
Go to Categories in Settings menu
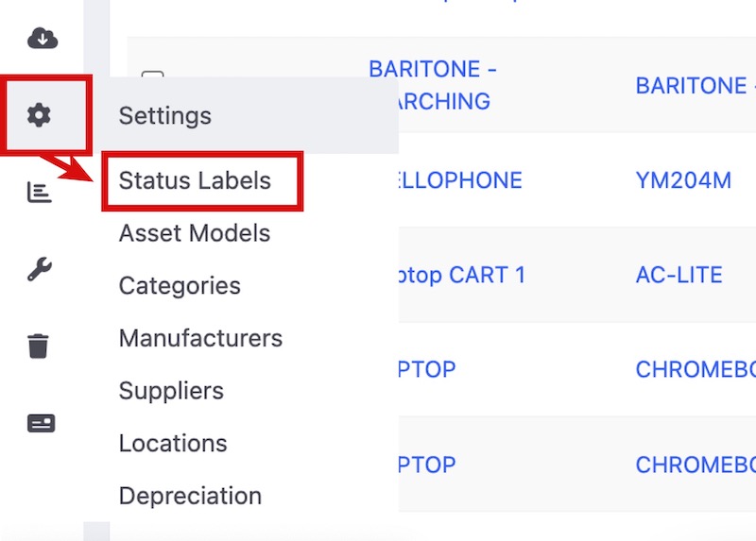click(x=180, y=285)
